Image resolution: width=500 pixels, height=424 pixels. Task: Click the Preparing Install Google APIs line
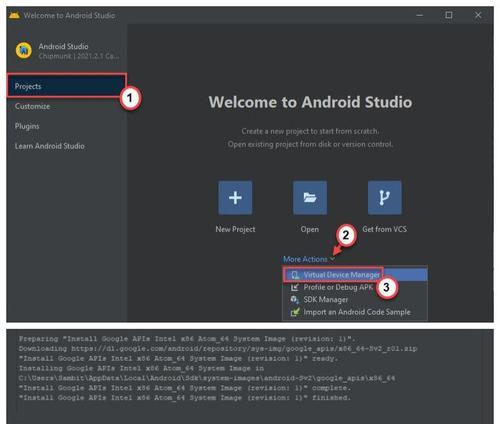(187, 339)
